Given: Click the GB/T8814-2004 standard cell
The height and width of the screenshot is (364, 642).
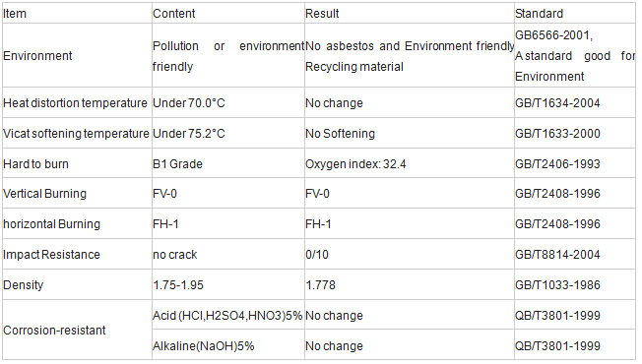Looking at the screenshot, I should click(x=557, y=255).
